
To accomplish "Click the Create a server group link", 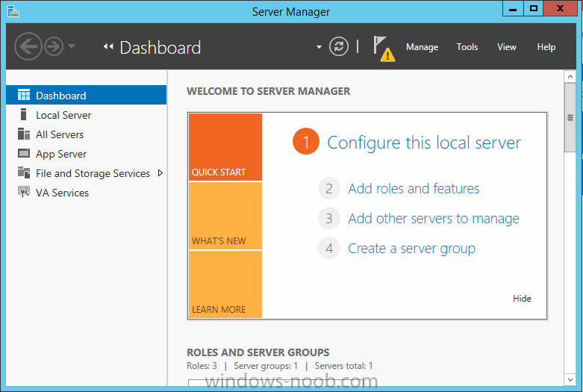I will tap(411, 249).
